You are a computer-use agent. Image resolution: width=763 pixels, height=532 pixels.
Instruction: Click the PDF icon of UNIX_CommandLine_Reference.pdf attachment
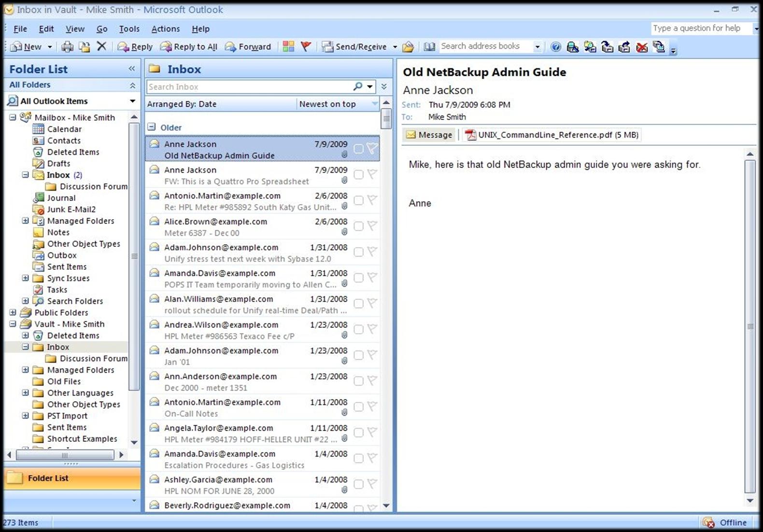pyautogui.click(x=470, y=135)
